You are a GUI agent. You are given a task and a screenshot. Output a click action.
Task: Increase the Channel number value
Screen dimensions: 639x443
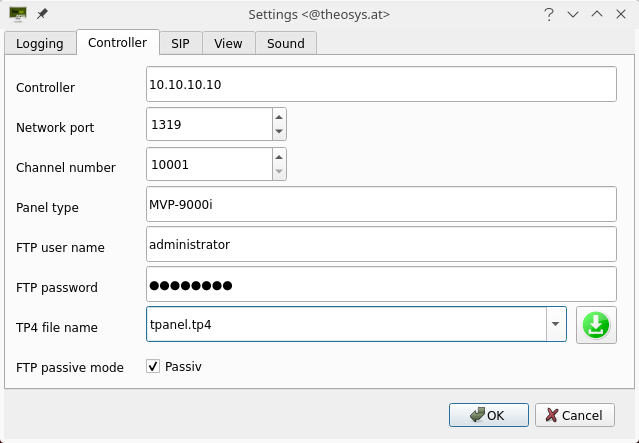pos(279,157)
